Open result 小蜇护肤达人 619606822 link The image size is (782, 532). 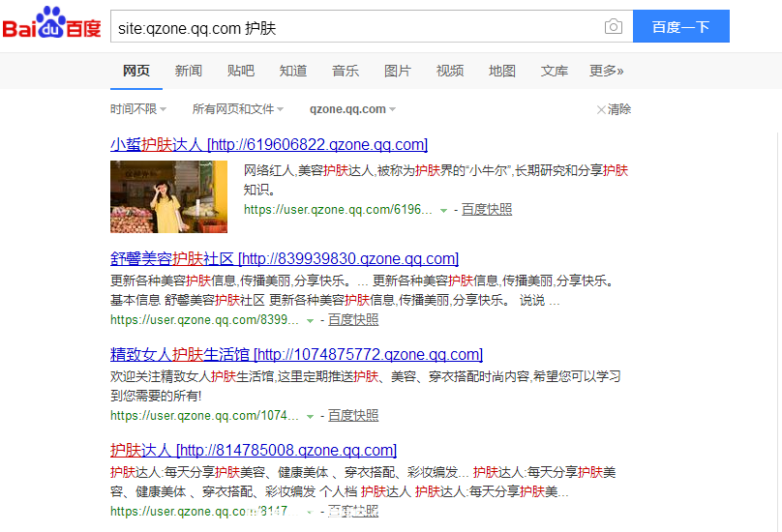[269, 144]
